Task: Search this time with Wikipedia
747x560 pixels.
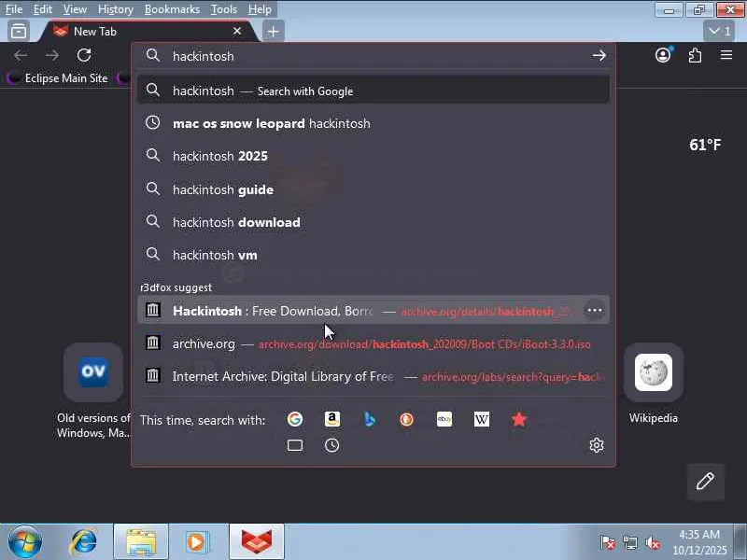Action: pos(481,419)
